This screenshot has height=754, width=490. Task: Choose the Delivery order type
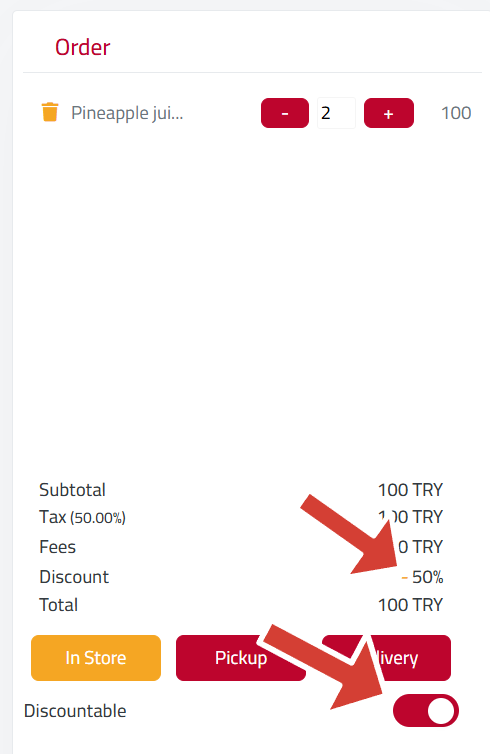tap(386, 658)
